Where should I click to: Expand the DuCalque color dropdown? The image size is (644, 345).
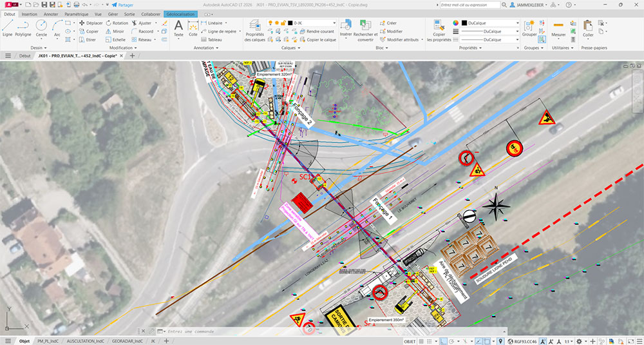(490, 23)
